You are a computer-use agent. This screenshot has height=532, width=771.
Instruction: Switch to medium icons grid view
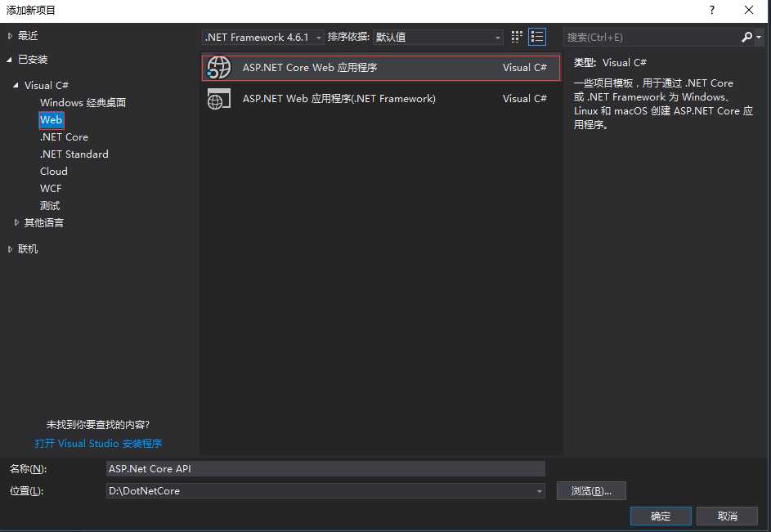click(516, 37)
